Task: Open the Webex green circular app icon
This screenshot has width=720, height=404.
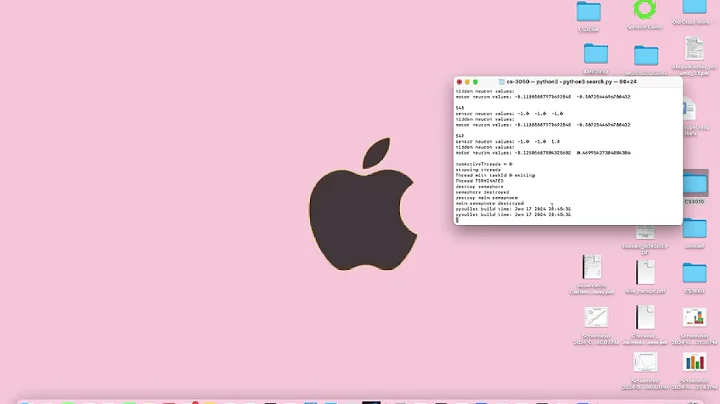Action: click(x=644, y=10)
